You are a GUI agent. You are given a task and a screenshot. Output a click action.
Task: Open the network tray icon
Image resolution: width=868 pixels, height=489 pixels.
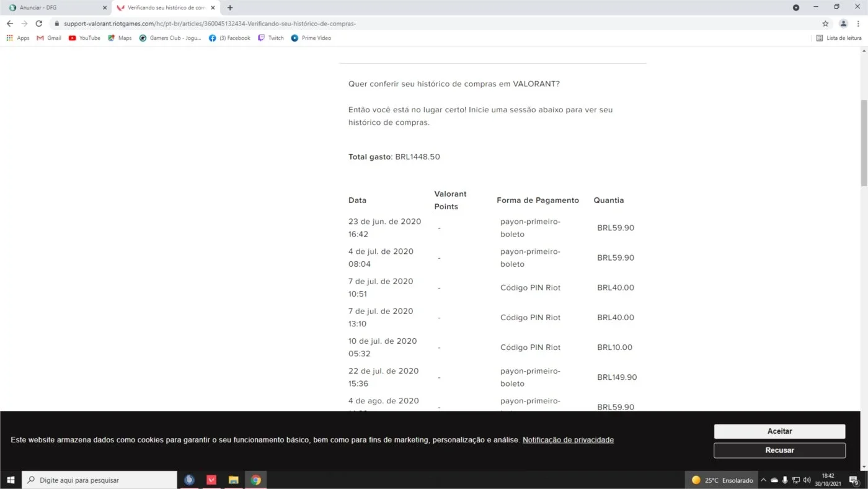tap(796, 480)
